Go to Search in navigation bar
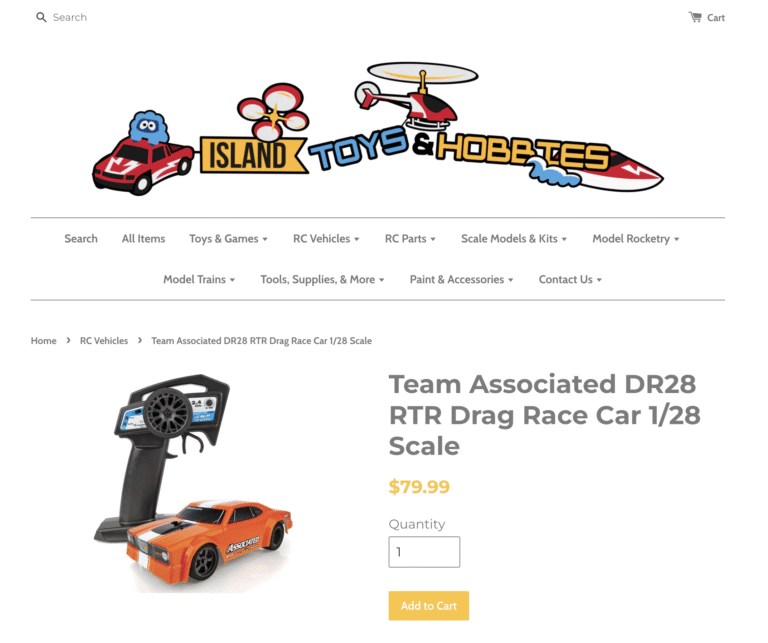 81,238
